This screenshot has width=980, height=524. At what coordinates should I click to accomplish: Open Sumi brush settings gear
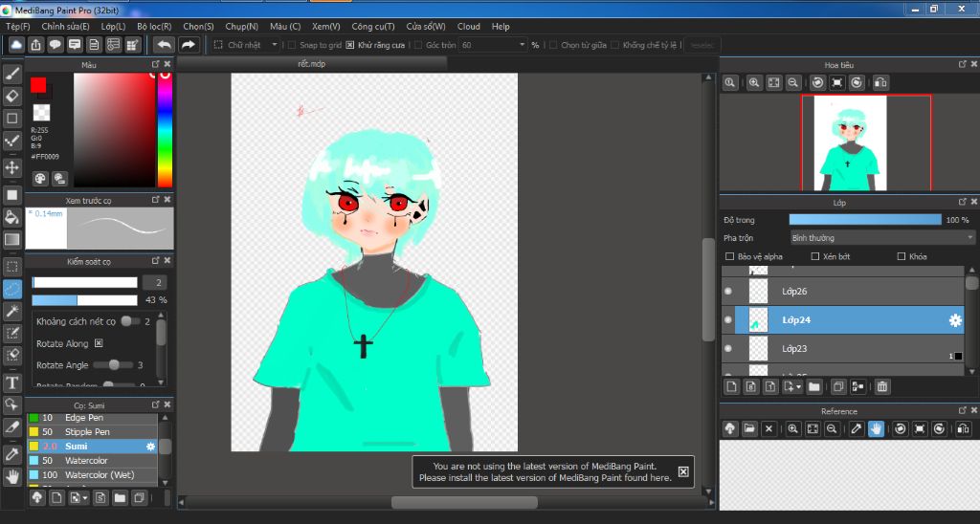tap(150, 447)
